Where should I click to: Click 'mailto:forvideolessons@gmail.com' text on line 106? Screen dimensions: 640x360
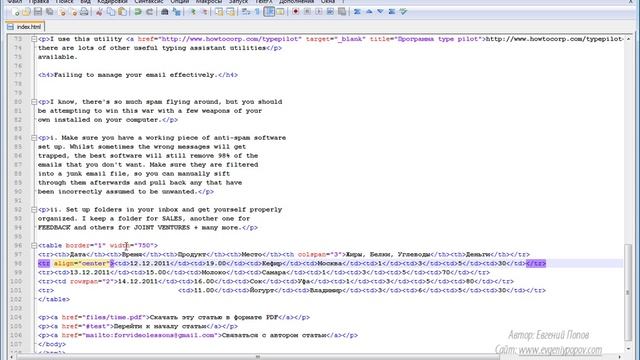click(x=150, y=336)
